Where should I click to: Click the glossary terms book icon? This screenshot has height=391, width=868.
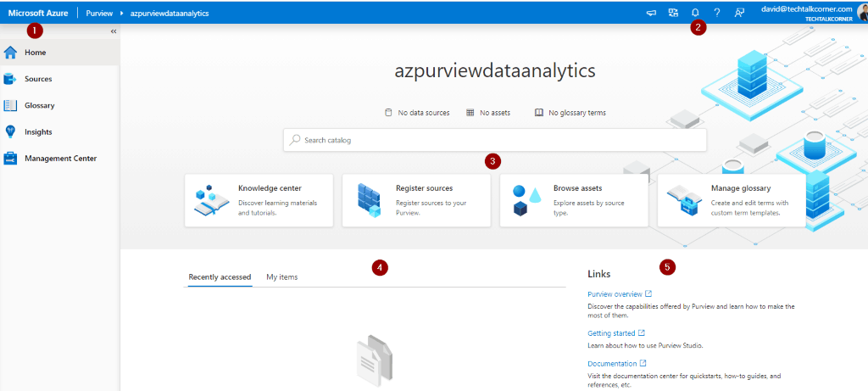(538, 113)
